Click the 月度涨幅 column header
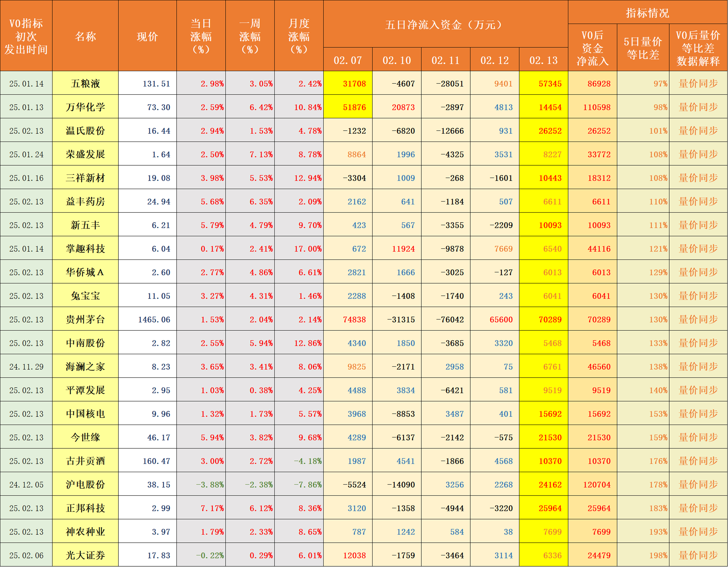The height and width of the screenshot is (567, 728). tap(299, 36)
